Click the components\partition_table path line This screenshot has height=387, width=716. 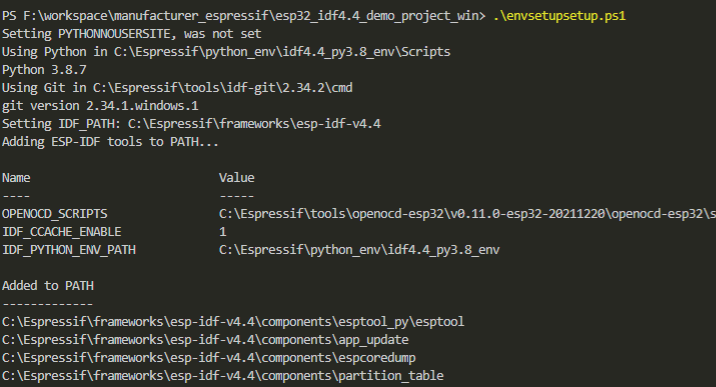(x=223, y=376)
